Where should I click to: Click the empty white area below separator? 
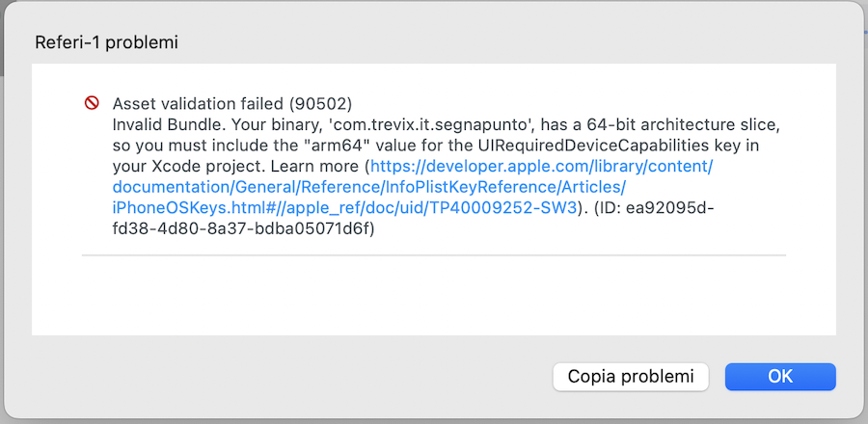(x=434, y=297)
